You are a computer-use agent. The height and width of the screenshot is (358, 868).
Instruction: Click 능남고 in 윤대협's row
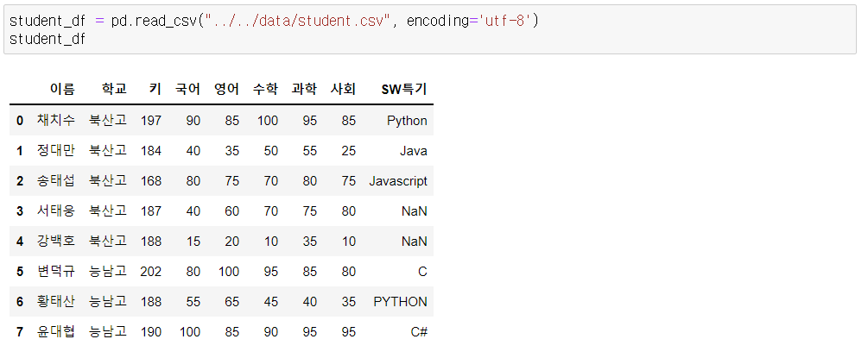coord(108,331)
